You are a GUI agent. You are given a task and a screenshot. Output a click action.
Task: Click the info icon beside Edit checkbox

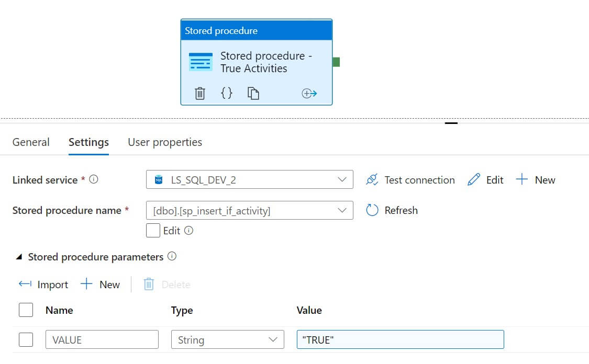click(x=189, y=231)
